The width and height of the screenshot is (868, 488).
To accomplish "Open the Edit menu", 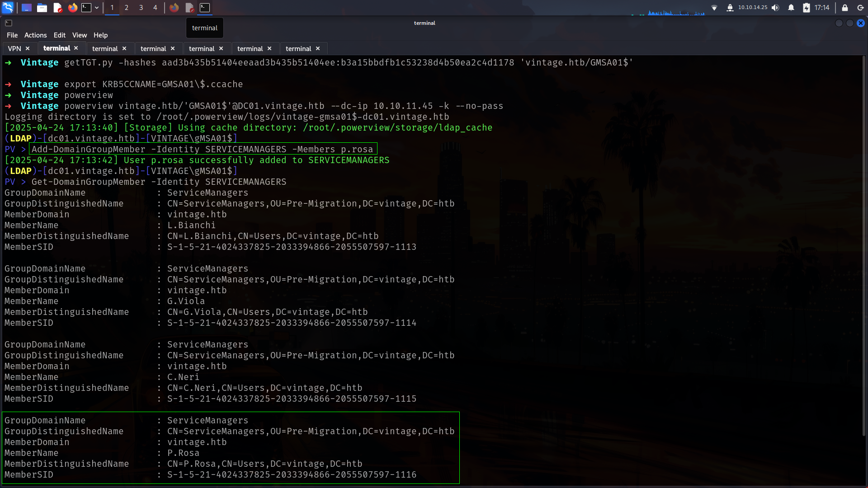I will click(x=59, y=35).
